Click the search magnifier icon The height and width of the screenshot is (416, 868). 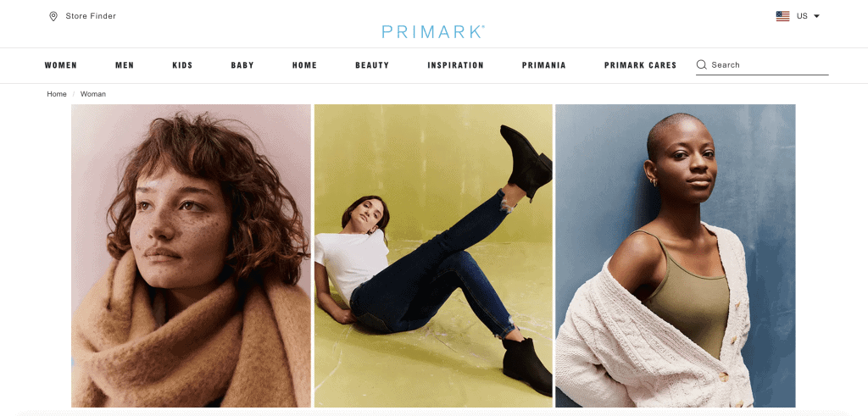[701, 64]
